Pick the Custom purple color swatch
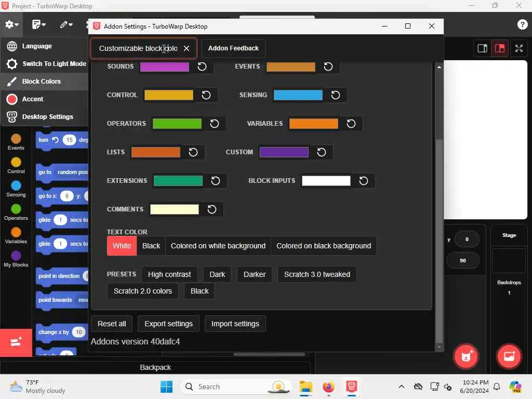Image resolution: width=532 pixels, height=399 pixels. pyautogui.click(x=284, y=152)
